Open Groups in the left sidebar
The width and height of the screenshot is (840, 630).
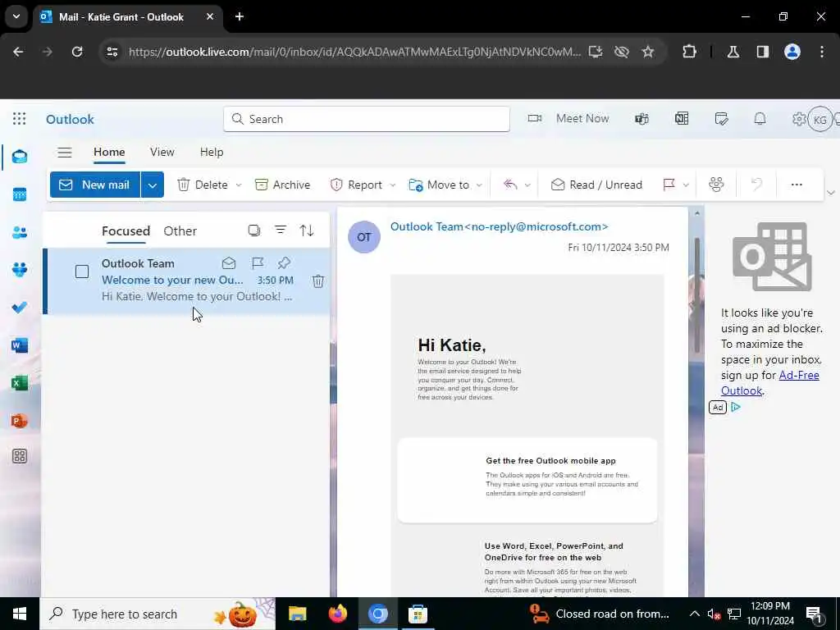click(20, 269)
